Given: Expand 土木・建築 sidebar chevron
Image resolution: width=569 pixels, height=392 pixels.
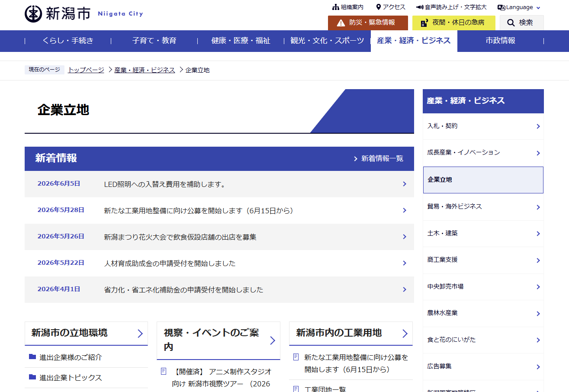Looking at the screenshot, I should (x=538, y=234).
